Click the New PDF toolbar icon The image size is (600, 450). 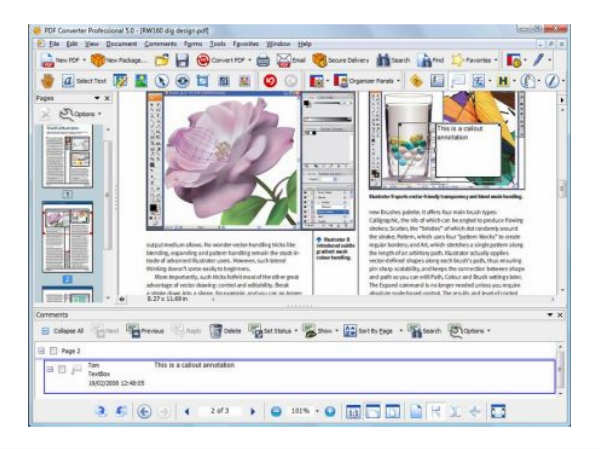click(x=48, y=60)
